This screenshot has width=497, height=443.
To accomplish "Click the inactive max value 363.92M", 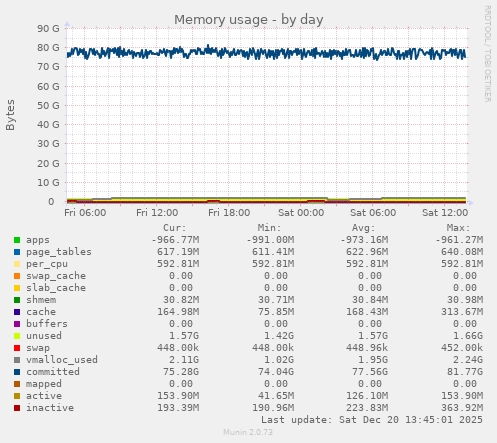I will (x=462, y=408).
